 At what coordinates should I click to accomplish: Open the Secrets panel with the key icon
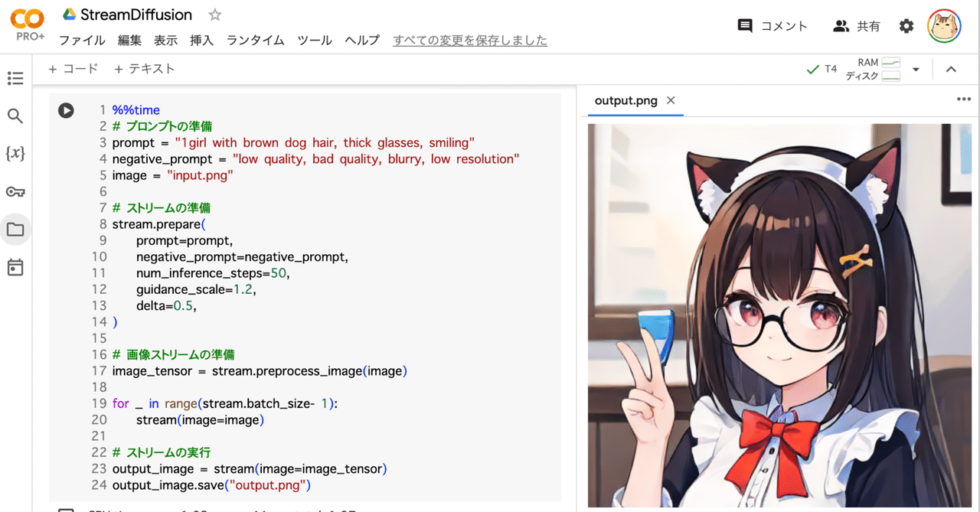[15, 191]
